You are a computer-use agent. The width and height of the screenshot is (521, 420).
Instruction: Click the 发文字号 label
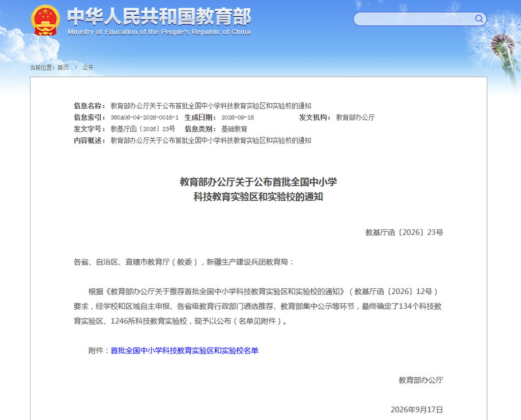90,129
